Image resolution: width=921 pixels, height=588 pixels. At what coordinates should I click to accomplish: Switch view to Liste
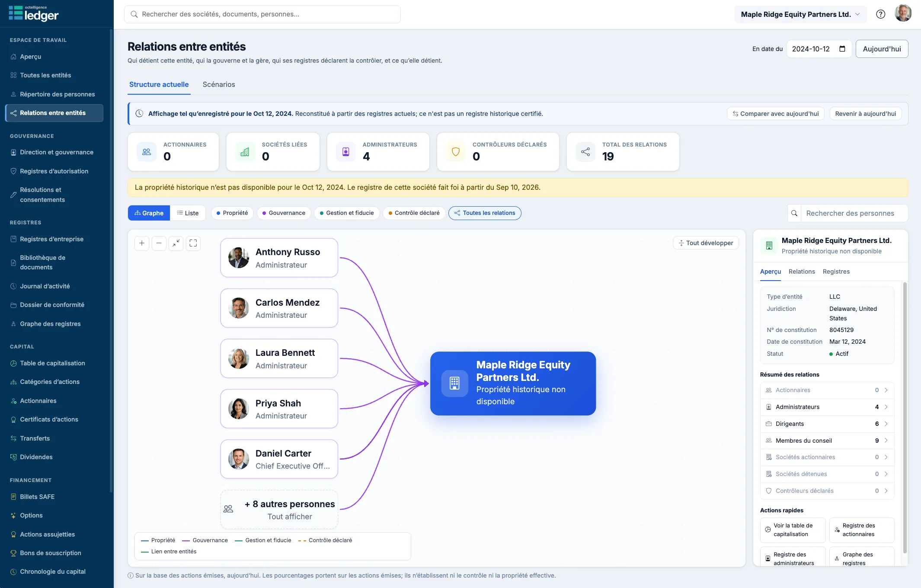tap(188, 213)
